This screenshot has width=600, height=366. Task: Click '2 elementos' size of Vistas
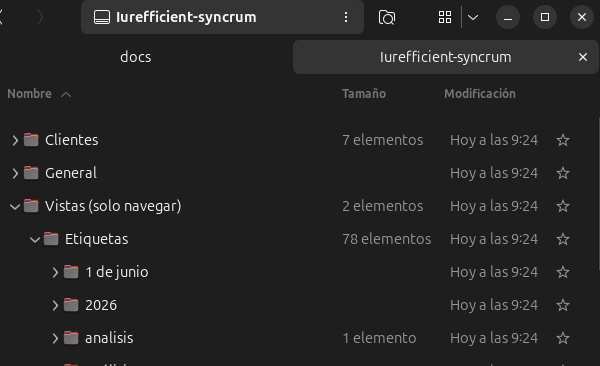[x=383, y=206]
